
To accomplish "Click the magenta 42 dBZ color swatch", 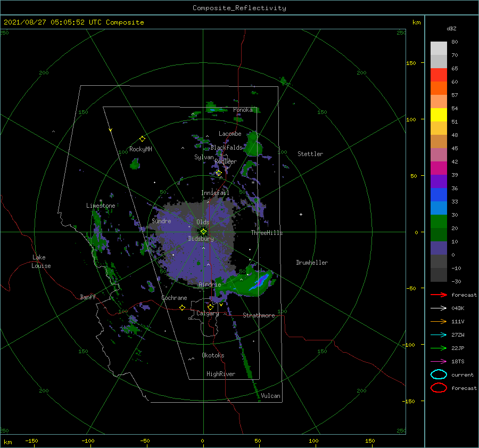I will pyautogui.click(x=439, y=168).
